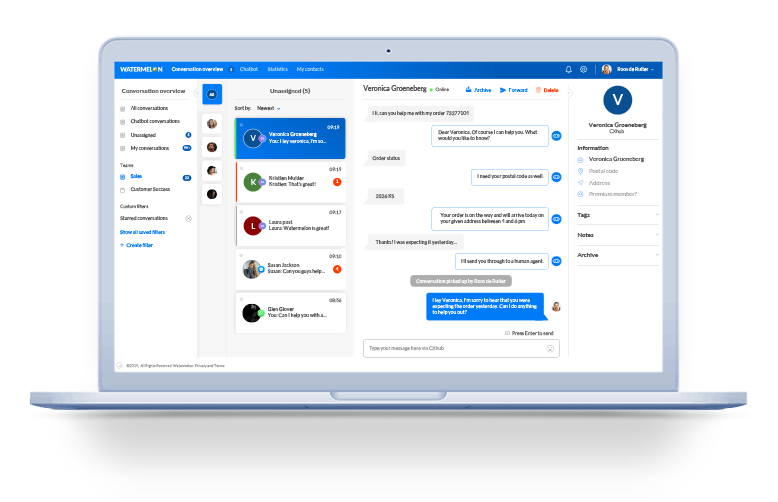
Task: Click into the message input field
Action: pos(461,348)
